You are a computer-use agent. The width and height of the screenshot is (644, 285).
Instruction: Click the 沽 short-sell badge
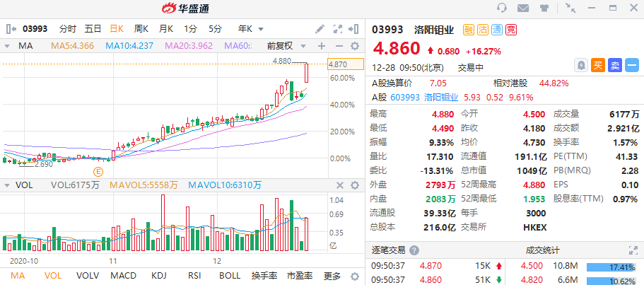[x=483, y=30]
